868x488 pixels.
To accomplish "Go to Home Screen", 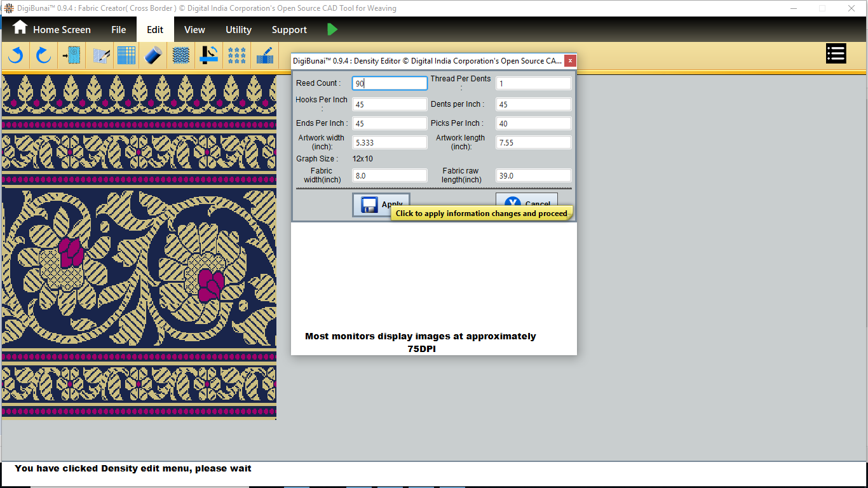I will [x=52, y=29].
